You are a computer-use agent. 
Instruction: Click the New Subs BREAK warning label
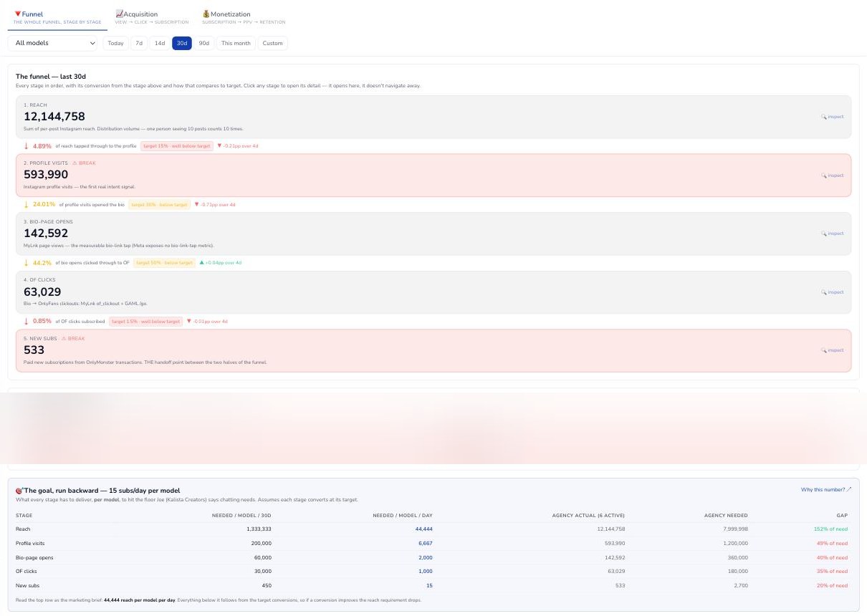pyautogui.click(x=74, y=338)
